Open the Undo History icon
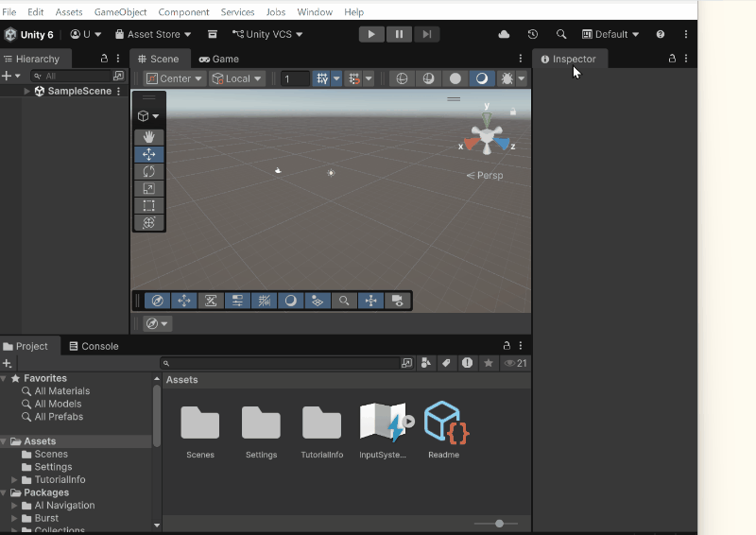This screenshot has height=535, width=756. point(532,34)
